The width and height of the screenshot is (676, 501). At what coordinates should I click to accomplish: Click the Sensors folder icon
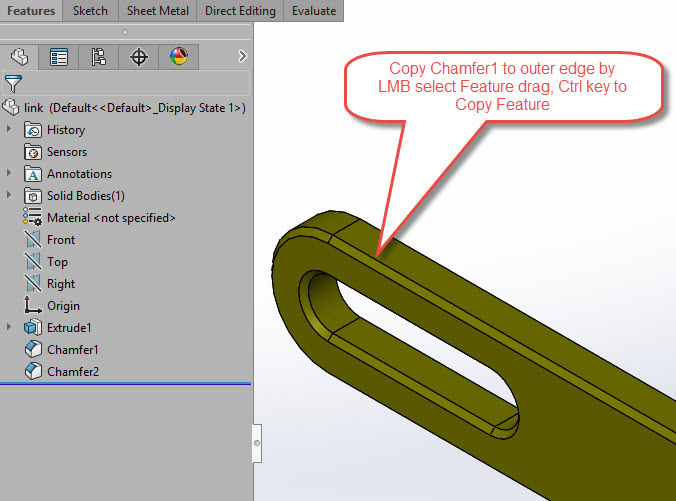coord(33,152)
